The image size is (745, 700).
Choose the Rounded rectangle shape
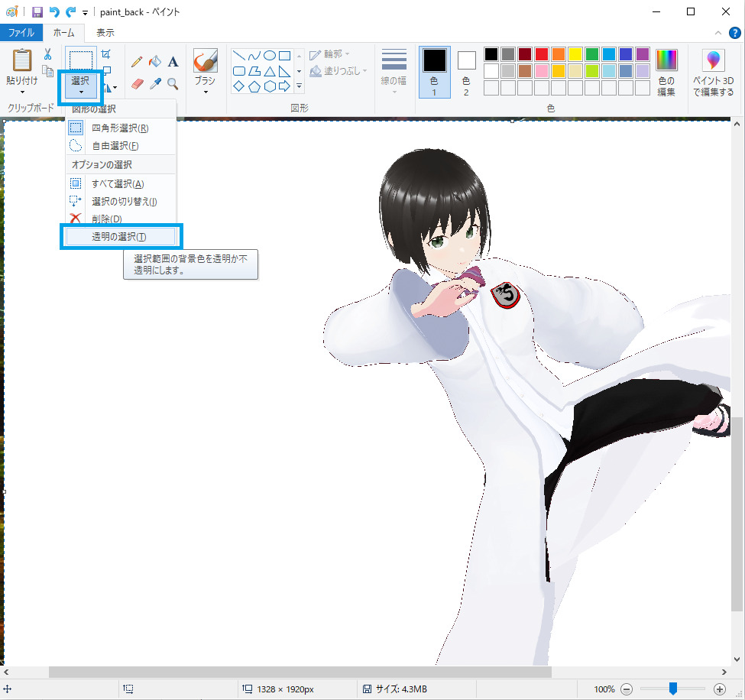pos(239,71)
